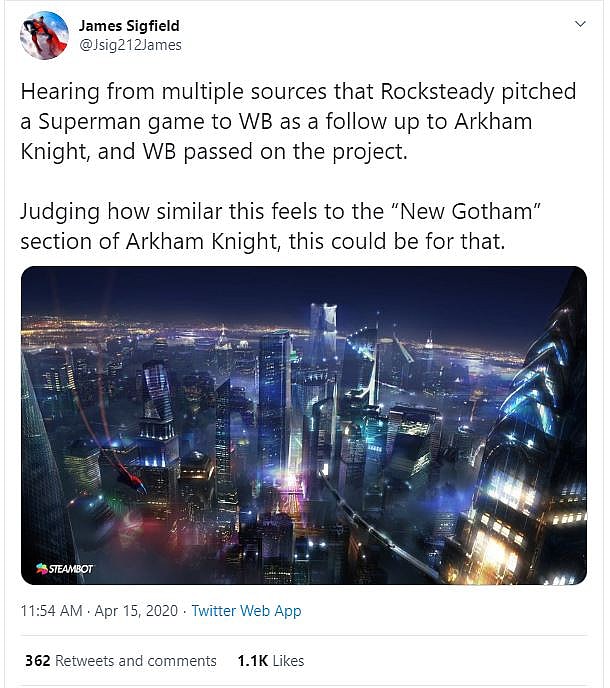
Task: Click the 11:54 AM timestamp
Action: 50,611
